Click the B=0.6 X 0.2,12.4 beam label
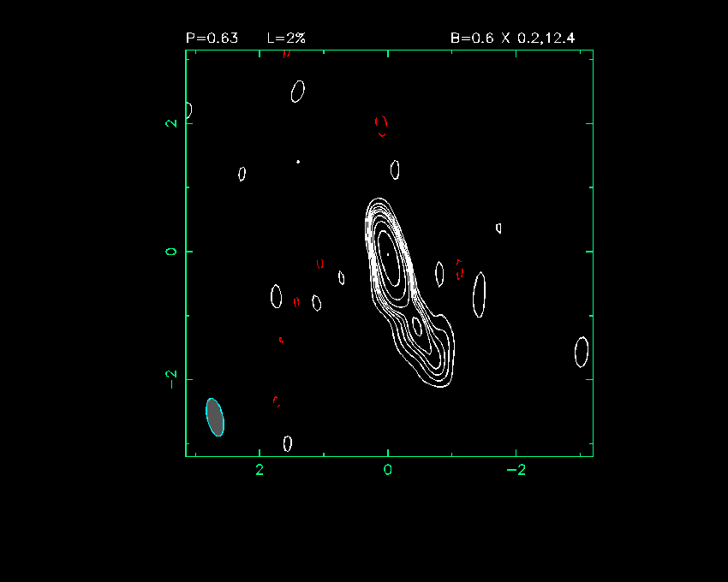 point(512,38)
